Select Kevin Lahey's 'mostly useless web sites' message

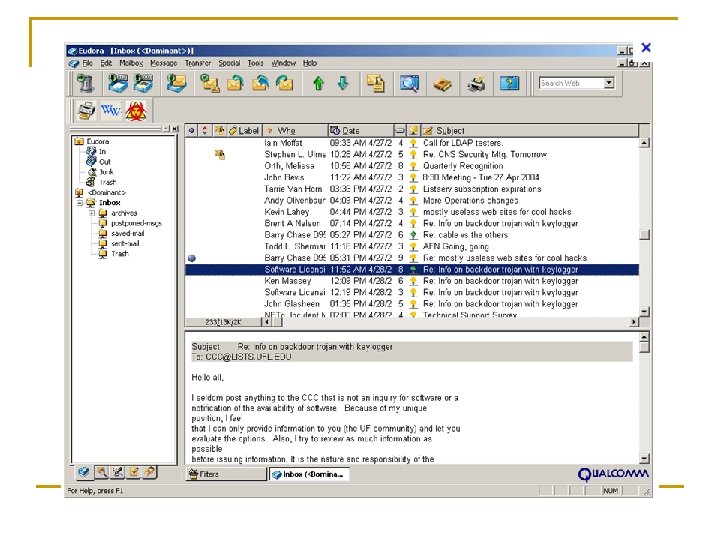411,212
